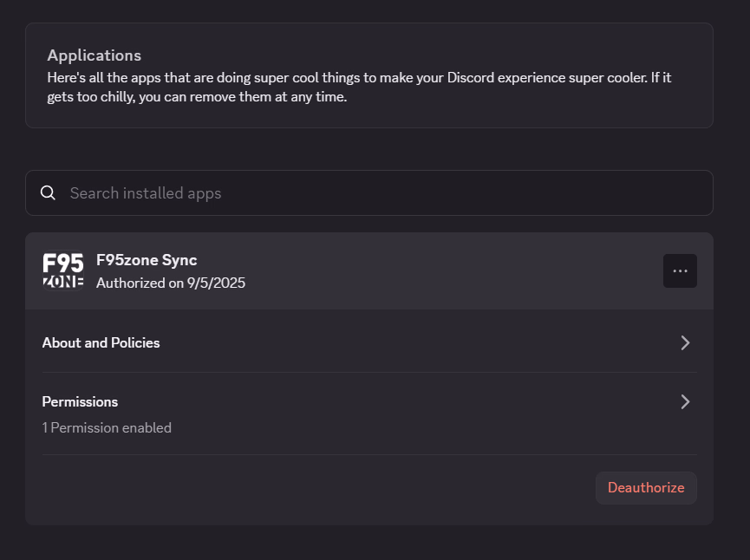Expand the About and Policies section
The width and height of the screenshot is (750, 560).
point(369,343)
